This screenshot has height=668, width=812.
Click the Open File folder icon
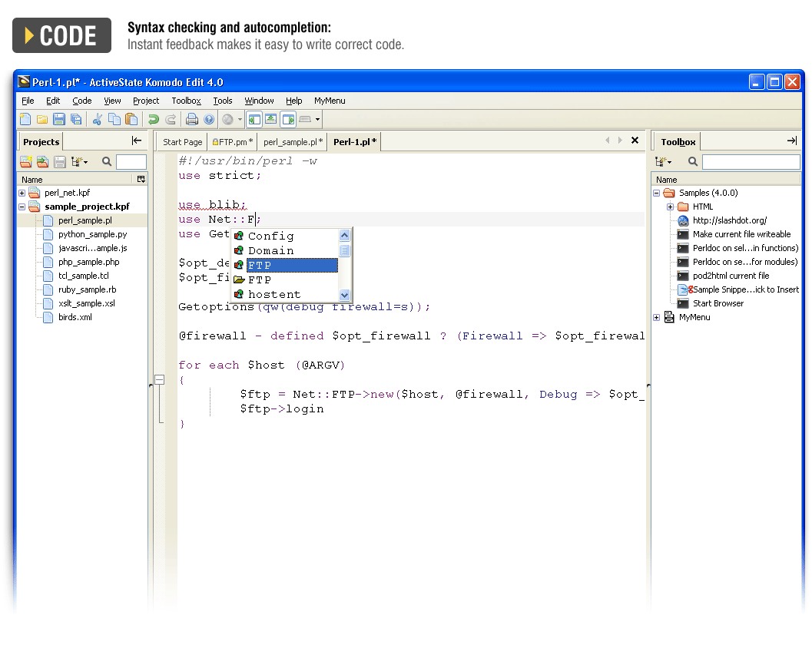pos(42,119)
